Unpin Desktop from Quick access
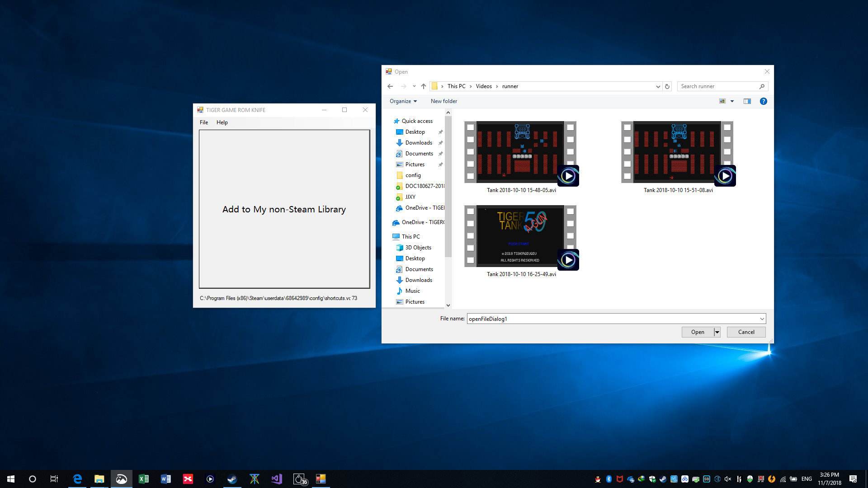The width and height of the screenshot is (868, 488). point(441,131)
